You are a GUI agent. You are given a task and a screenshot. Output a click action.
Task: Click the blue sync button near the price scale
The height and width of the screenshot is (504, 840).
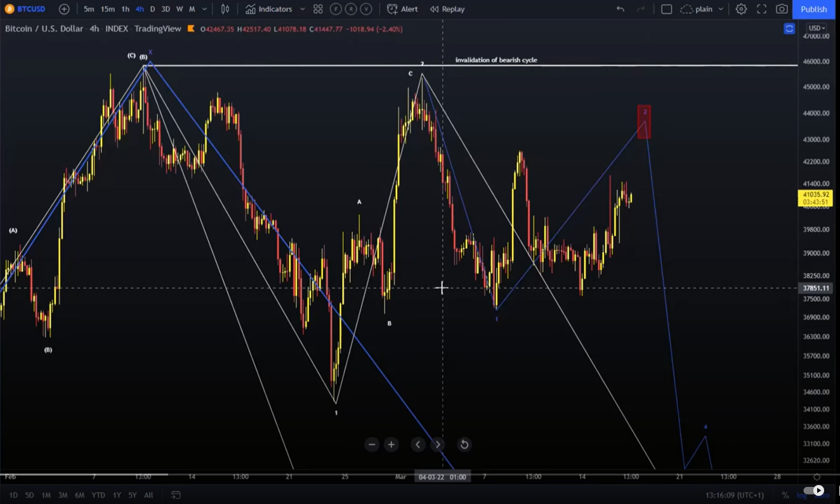click(789, 29)
